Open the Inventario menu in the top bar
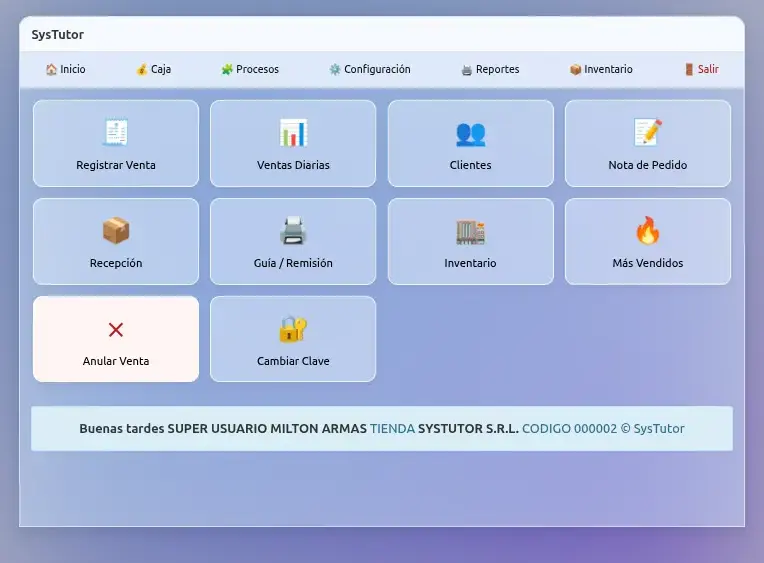Viewport: 764px width, 563px height. [601, 70]
